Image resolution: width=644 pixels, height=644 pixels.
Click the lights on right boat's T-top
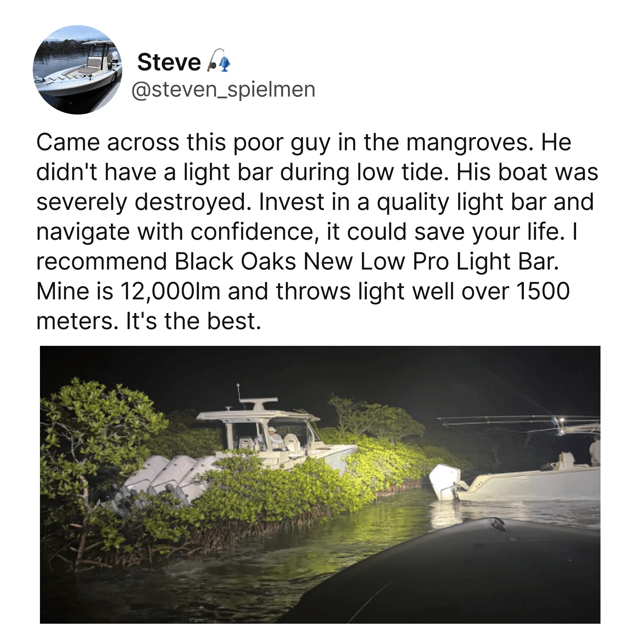coord(561,424)
